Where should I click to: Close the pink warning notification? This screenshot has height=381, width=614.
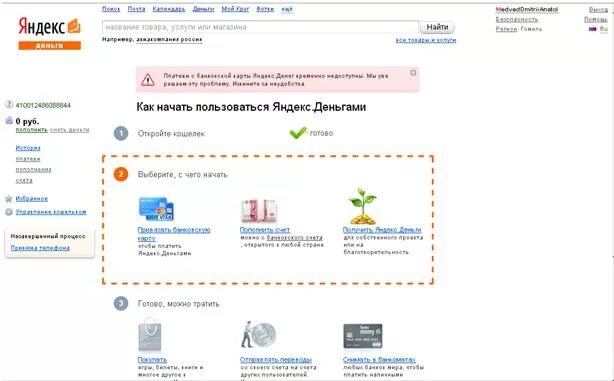[x=413, y=73]
